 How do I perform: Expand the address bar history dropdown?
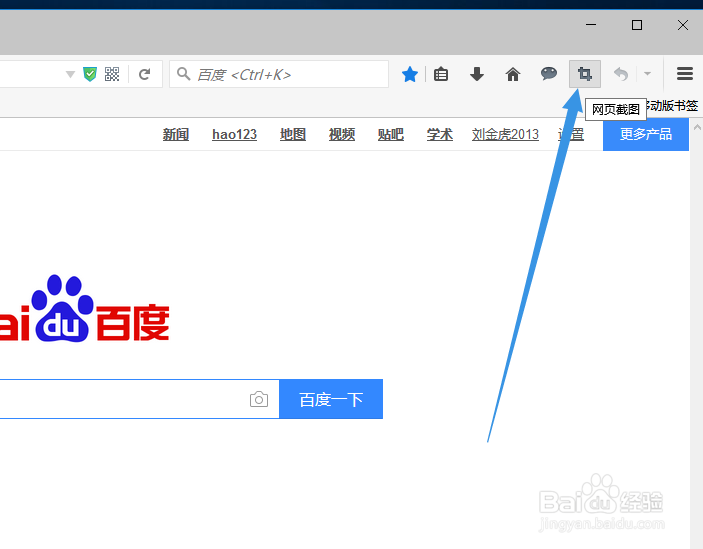coord(70,74)
